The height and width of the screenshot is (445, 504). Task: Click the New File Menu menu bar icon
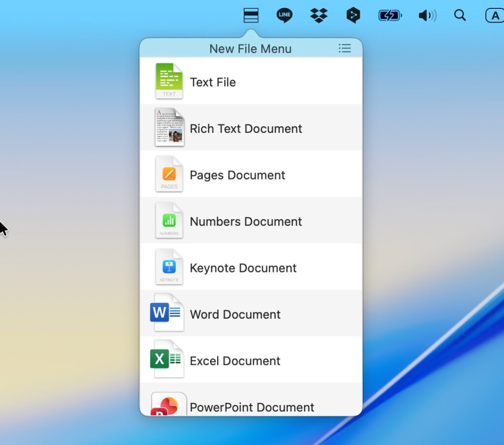pos(251,16)
